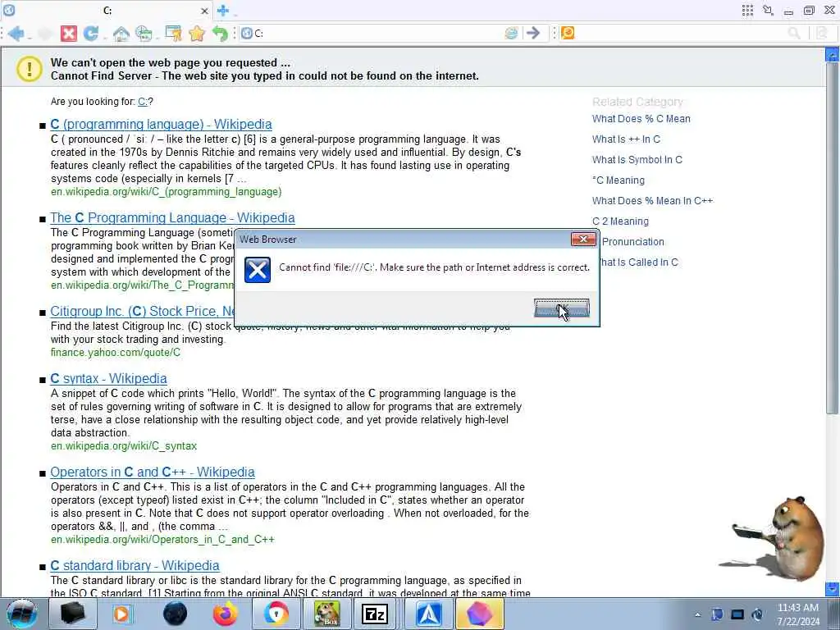Open the blue 'A' arrow taskbar icon

click(x=428, y=614)
